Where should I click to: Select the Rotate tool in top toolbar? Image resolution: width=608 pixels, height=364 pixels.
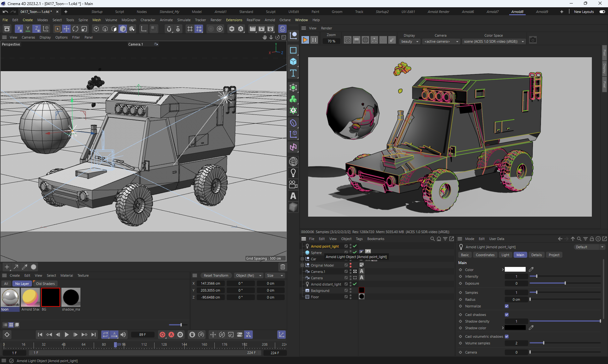coord(75,29)
